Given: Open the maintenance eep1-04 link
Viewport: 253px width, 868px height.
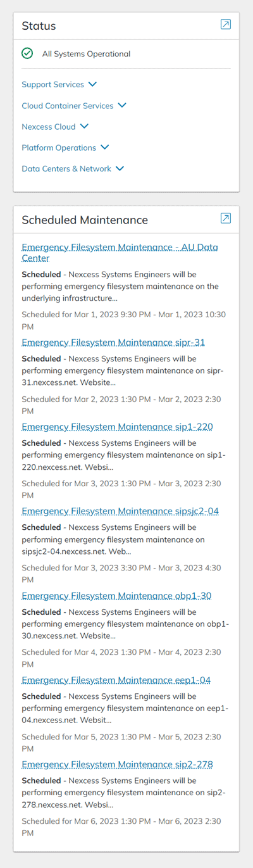Looking at the screenshot, I should pyautogui.click(x=116, y=680).
